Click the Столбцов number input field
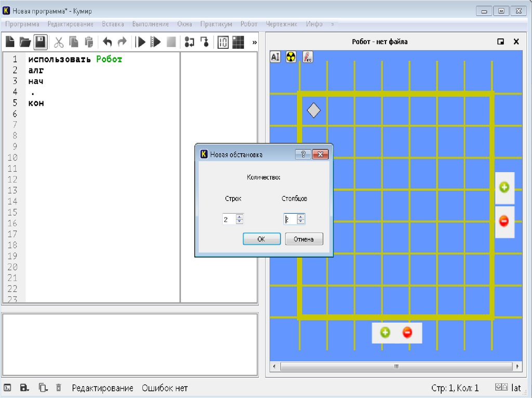 tap(290, 219)
